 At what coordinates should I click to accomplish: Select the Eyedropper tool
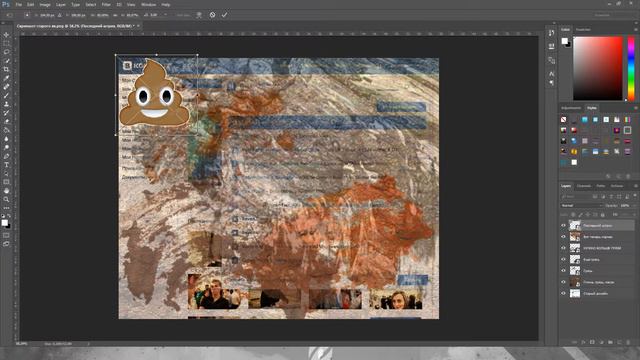(x=6, y=78)
